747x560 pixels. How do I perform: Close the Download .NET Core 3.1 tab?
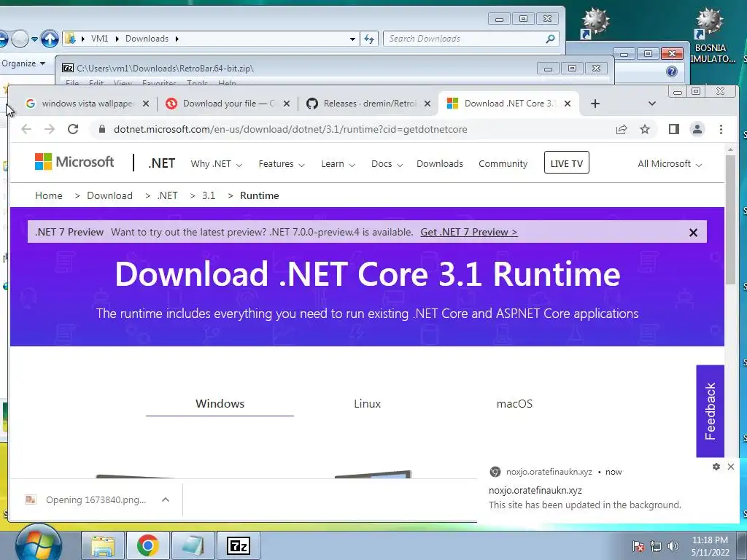click(568, 104)
